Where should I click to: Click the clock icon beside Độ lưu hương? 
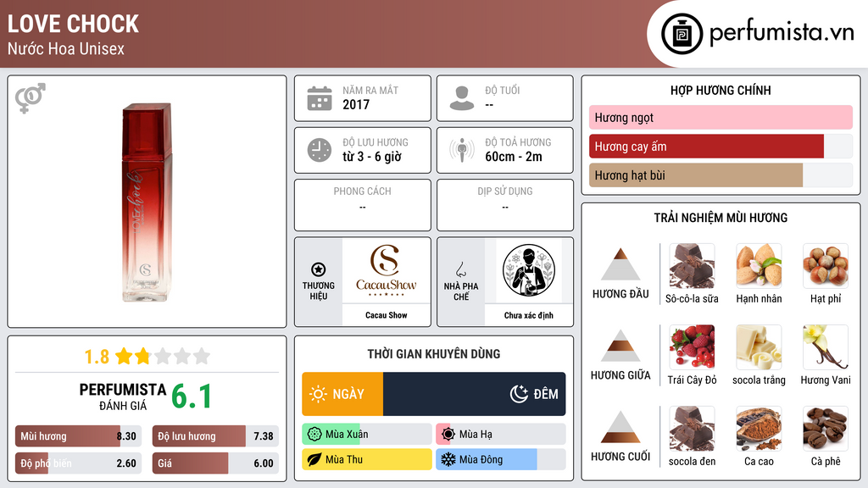(x=320, y=150)
